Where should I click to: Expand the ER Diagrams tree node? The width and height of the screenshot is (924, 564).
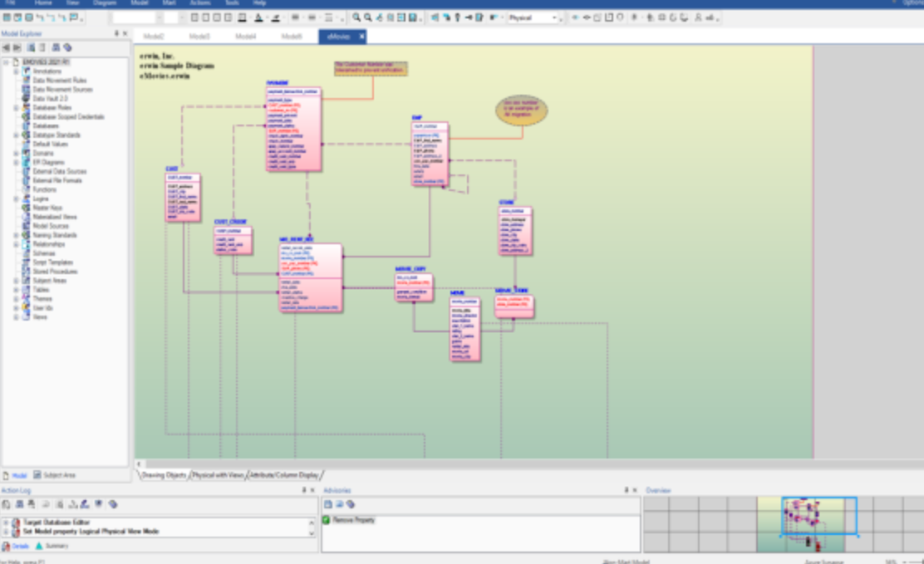pos(17,162)
